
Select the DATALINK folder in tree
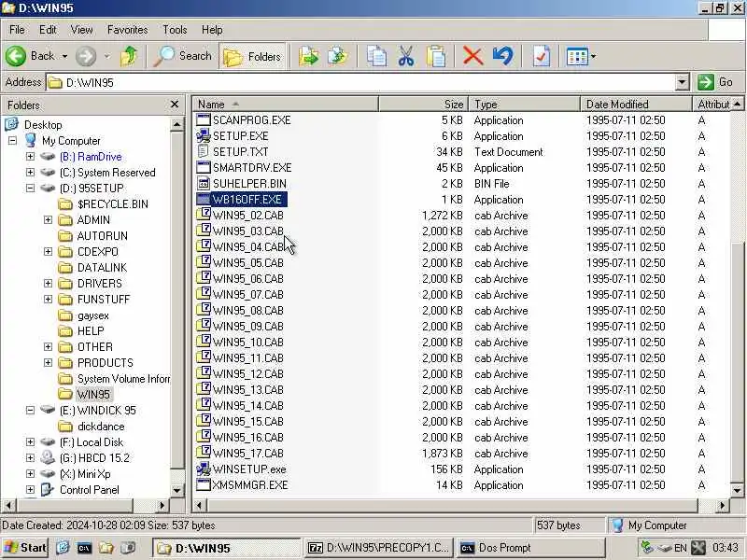(102, 268)
